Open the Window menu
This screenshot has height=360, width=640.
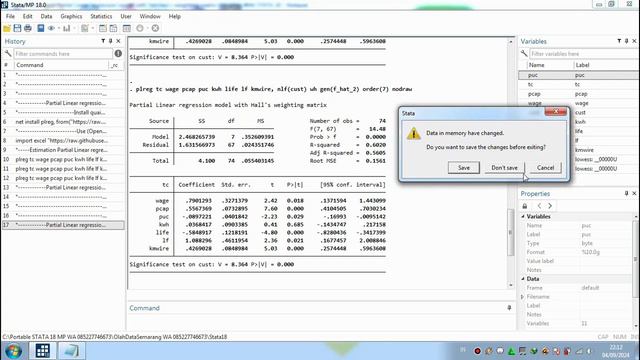coord(150,16)
